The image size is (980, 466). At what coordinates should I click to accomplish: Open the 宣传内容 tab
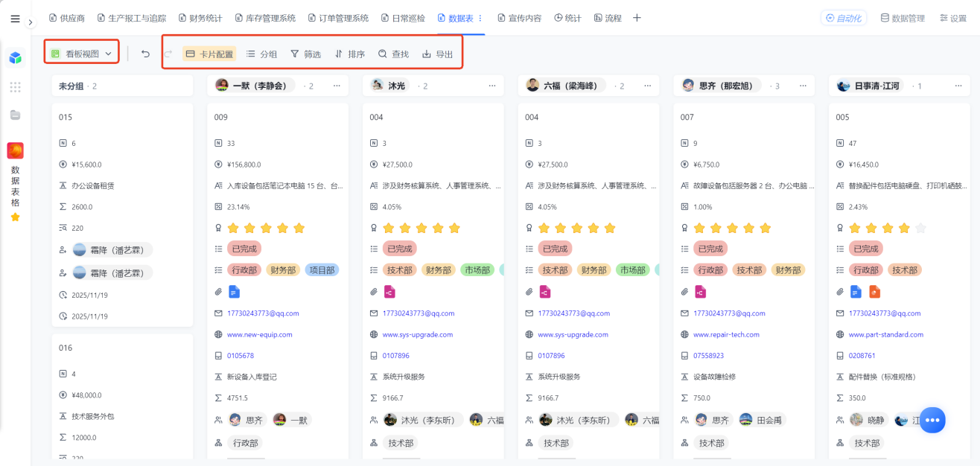(519, 18)
